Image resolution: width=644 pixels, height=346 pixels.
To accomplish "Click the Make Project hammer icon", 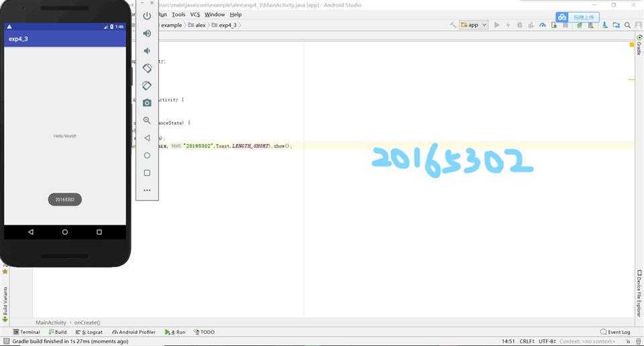I will click(x=453, y=25).
